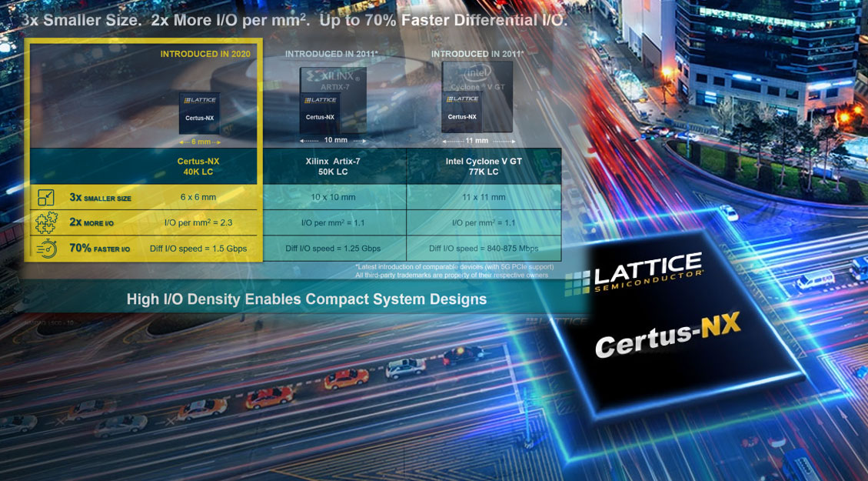The width and height of the screenshot is (868, 481).
Task: Click the '6 mm' dimension label
Action: [x=201, y=142]
